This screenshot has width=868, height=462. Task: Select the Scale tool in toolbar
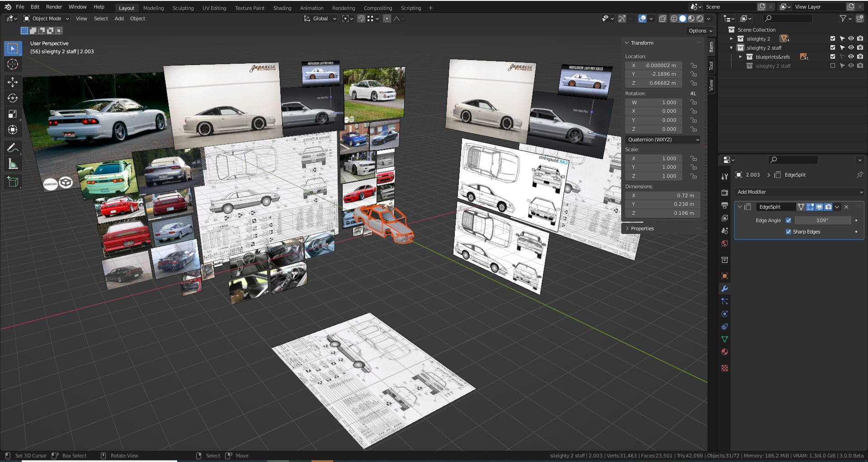coord(13,114)
